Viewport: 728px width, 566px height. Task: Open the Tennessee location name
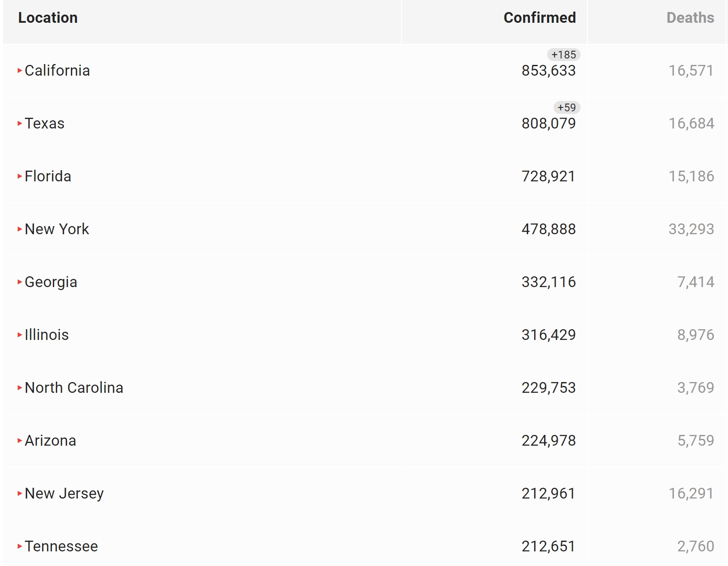(x=61, y=546)
